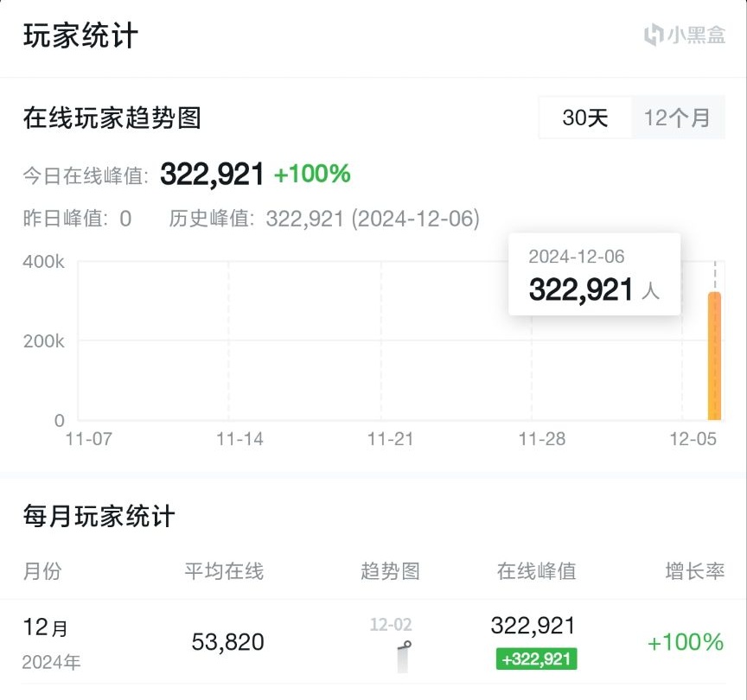Click the 2024-12-06 tooltip box
Image resolution: width=747 pixels, height=700 pixels.
tap(594, 275)
